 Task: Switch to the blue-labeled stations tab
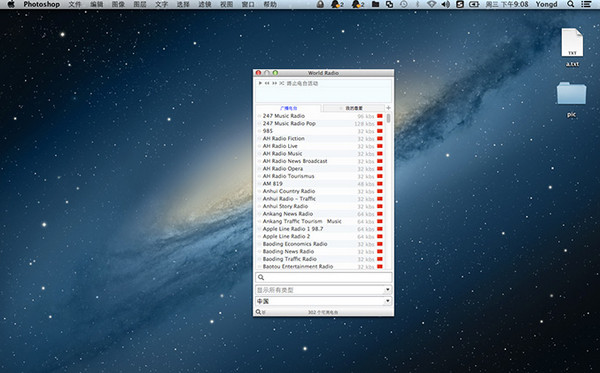(289, 108)
